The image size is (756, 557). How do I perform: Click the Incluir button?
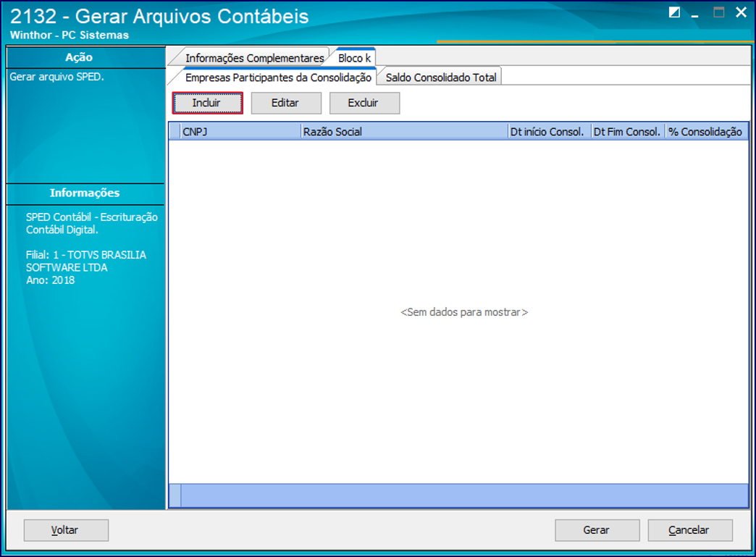207,103
